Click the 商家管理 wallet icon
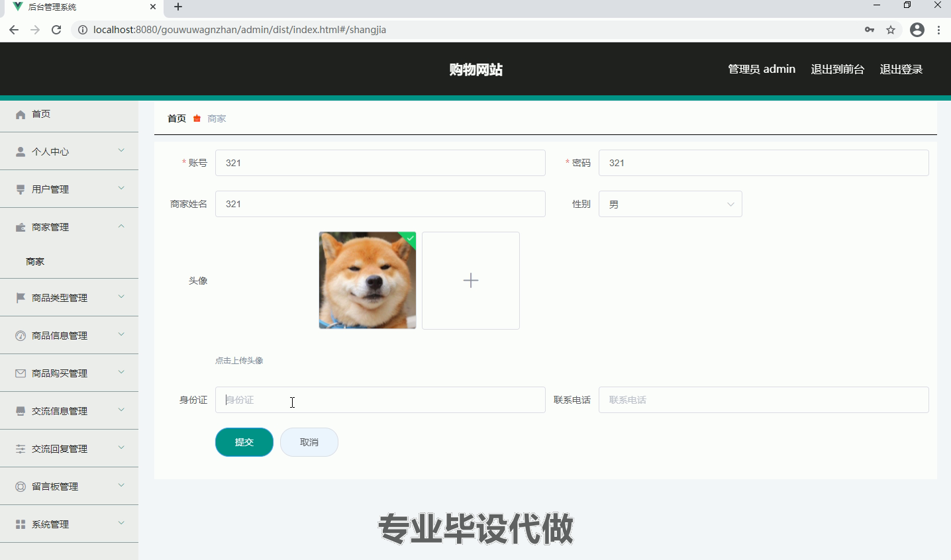Image resolution: width=951 pixels, height=560 pixels. coord(21,227)
